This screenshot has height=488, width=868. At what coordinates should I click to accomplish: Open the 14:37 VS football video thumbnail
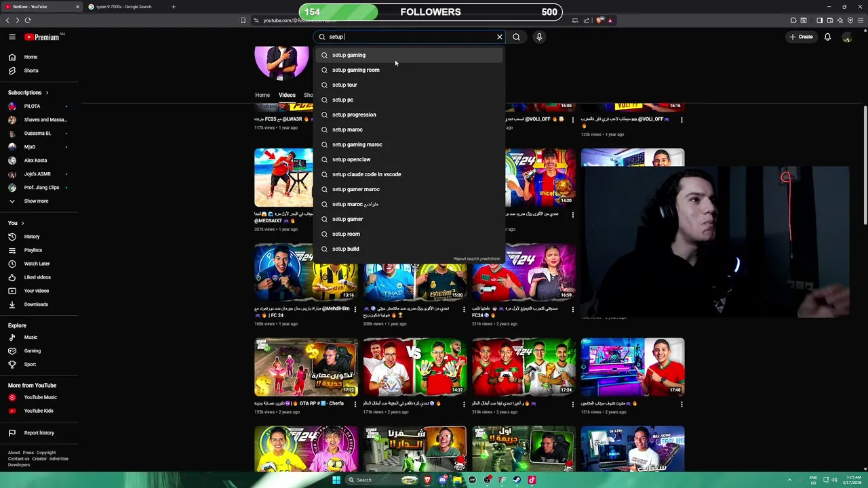coord(415,367)
